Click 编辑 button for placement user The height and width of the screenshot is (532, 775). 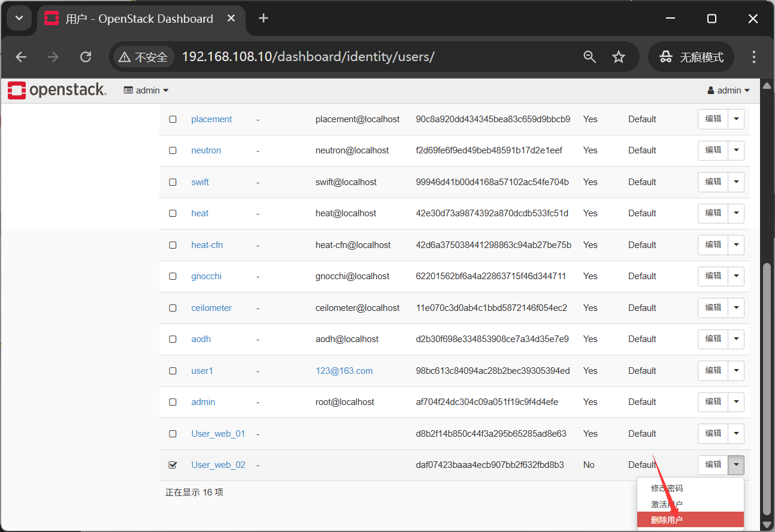713,119
